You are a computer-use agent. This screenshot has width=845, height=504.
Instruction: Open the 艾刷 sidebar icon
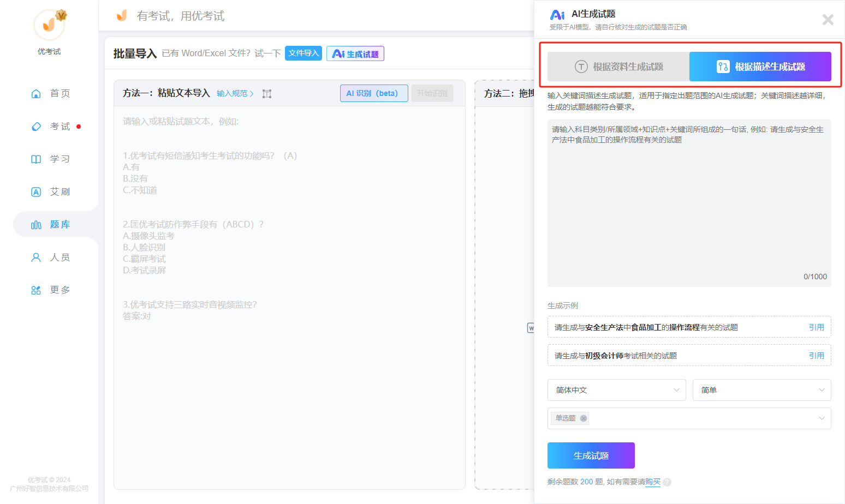(36, 192)
